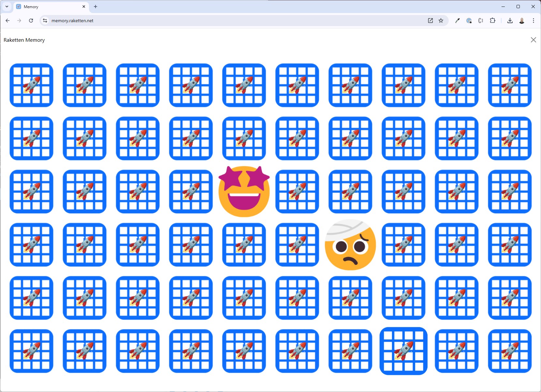The image size is (541, 392).
Task: Open the user profile avatar
Action: (x=522, y=21)
